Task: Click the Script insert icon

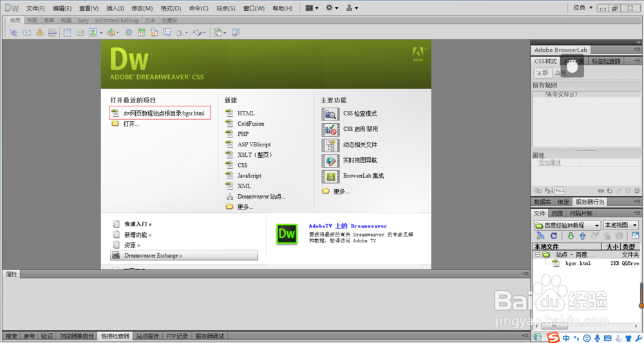Action: pos(198,32)
